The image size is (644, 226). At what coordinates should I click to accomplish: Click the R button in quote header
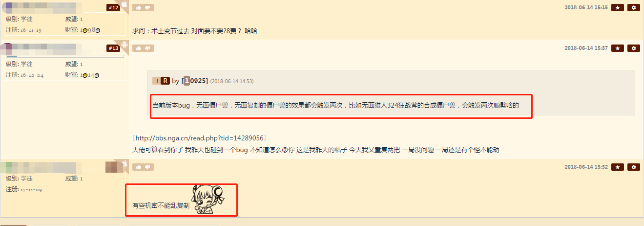point(165,81)
